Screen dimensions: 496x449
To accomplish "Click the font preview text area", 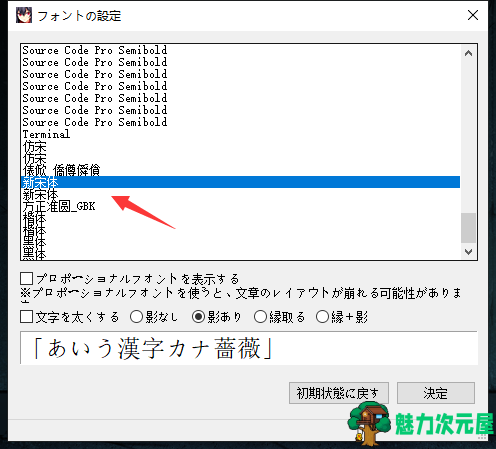I will coord(249,348).
